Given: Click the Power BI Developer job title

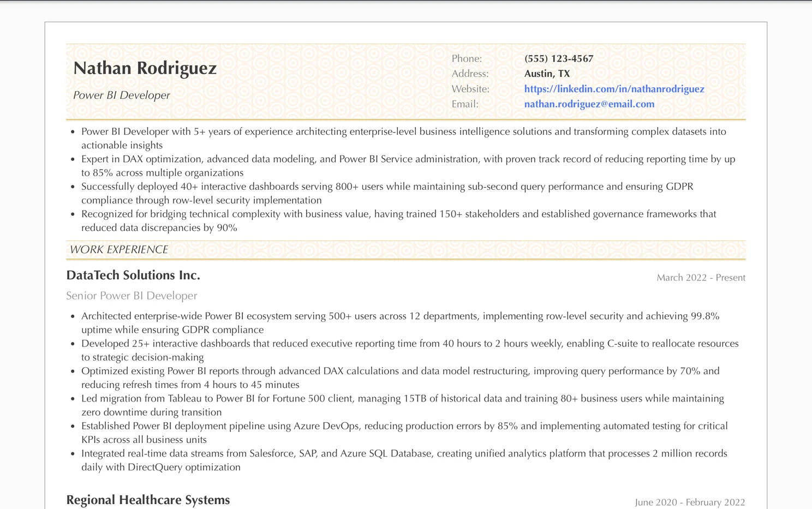Looking at the screenshot, I should click(121, 95).
